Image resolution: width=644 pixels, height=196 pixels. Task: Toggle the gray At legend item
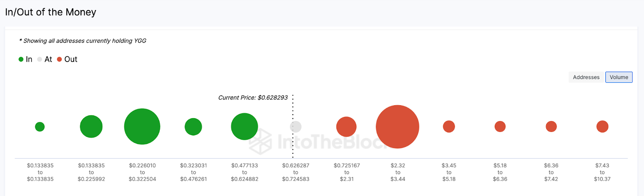pos(45,59)
